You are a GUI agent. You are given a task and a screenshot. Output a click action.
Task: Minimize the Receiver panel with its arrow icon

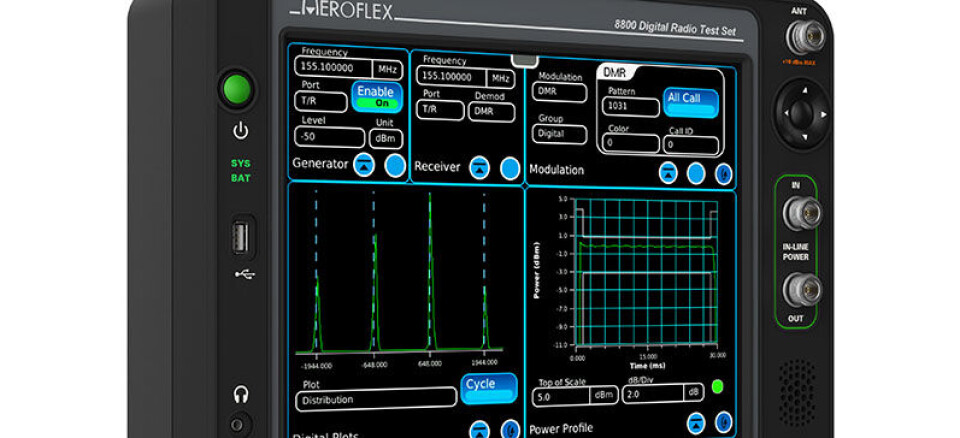point(479,167)
